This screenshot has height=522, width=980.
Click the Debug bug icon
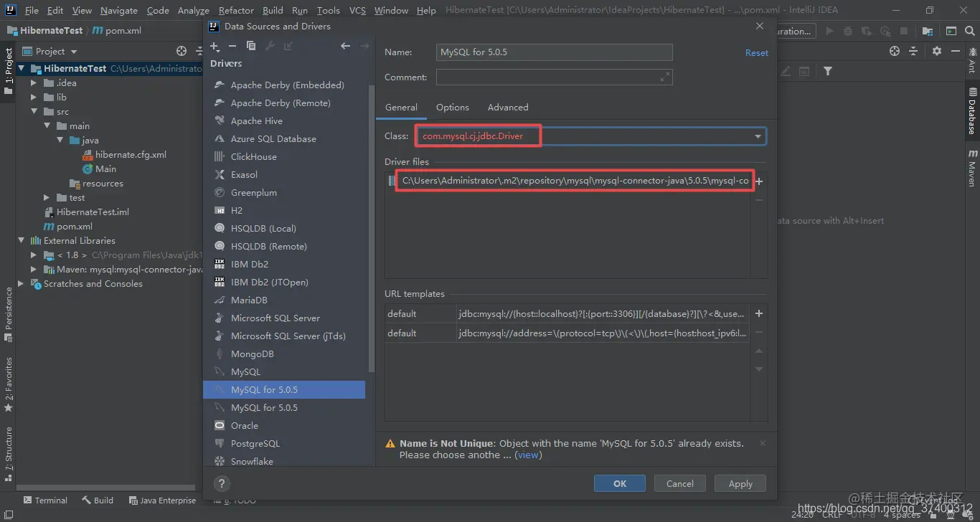849,31
